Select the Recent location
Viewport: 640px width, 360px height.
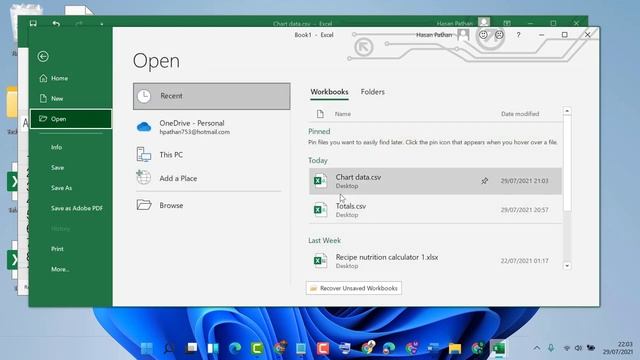click(x=211, y=96)
